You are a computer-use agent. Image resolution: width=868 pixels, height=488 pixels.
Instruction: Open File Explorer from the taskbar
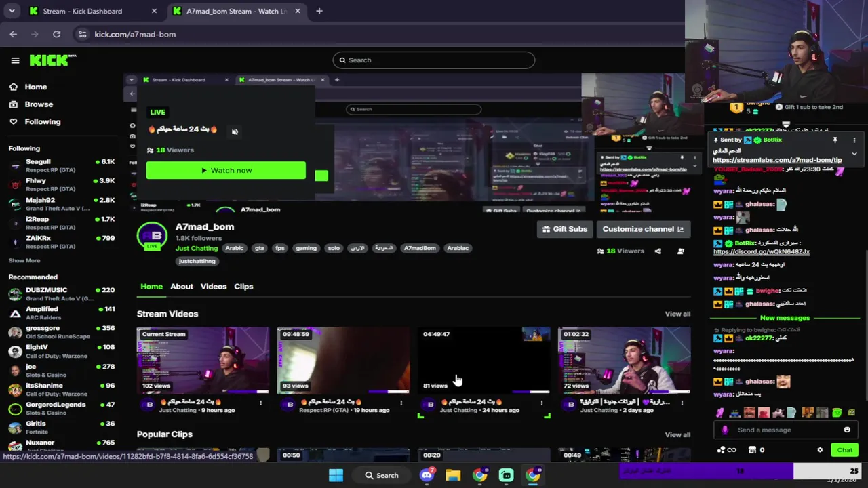(x=453, y=475)
